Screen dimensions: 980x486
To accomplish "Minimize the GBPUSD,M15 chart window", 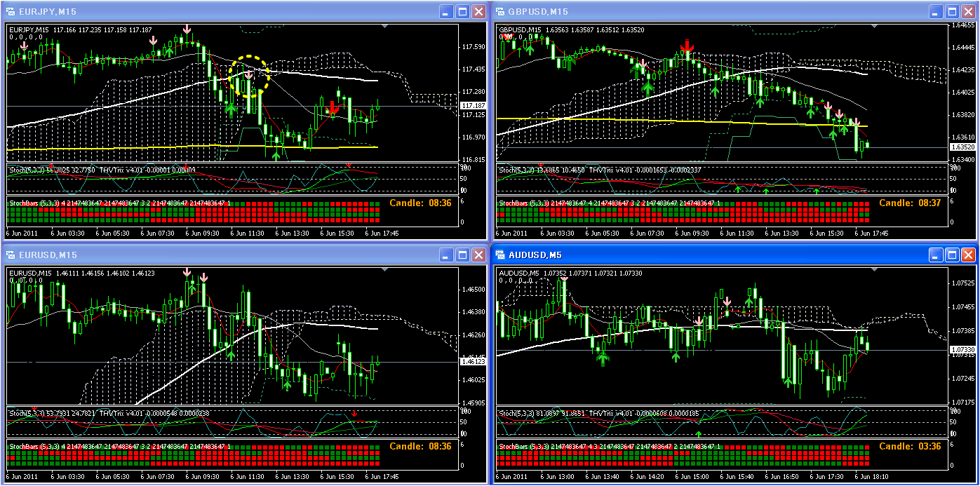I will [x=937, y=11].
